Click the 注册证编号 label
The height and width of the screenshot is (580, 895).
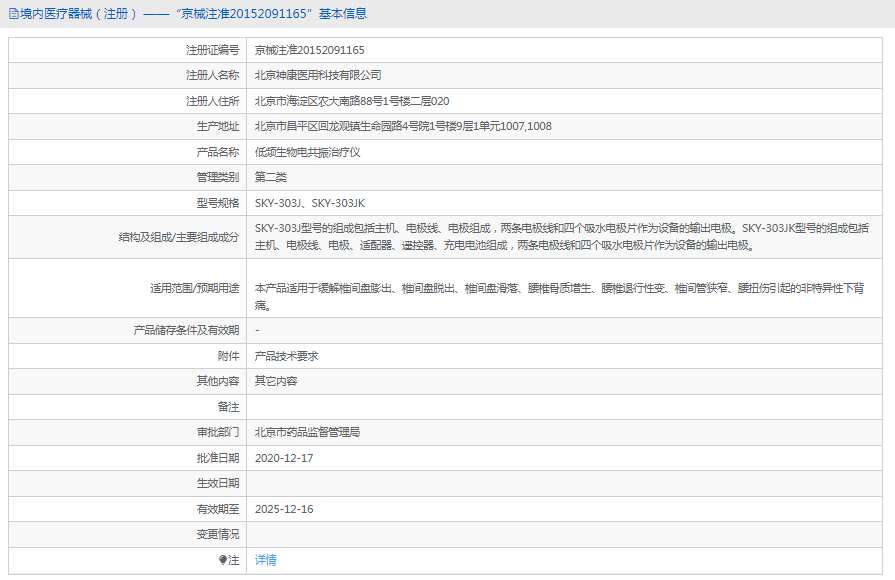(212, 50)
